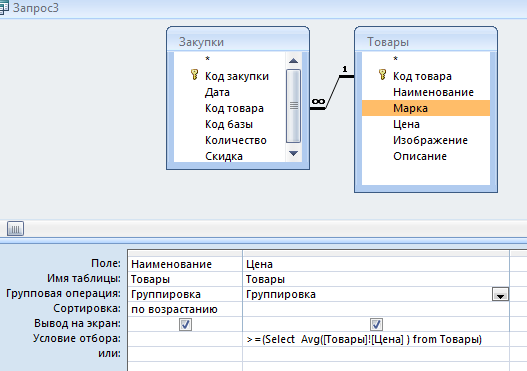Click the Вывод на экран row label
527x371 pixels.
click(x=77, y=323)
